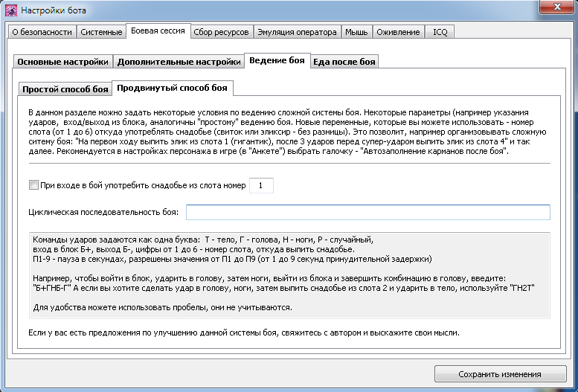Switch to 'Дополнительные настройки' sub-tab
Viewport: 578px width, 392px height.
[x=179, y=62]
